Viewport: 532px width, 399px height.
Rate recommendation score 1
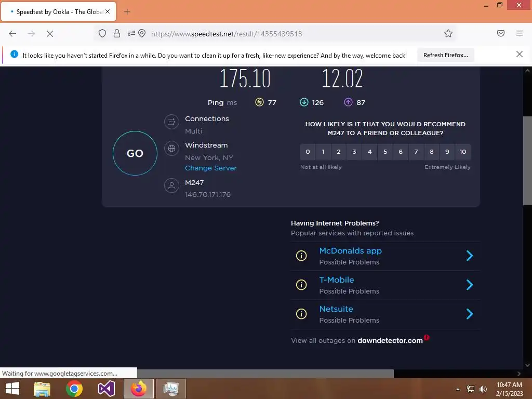click(323, 152)
